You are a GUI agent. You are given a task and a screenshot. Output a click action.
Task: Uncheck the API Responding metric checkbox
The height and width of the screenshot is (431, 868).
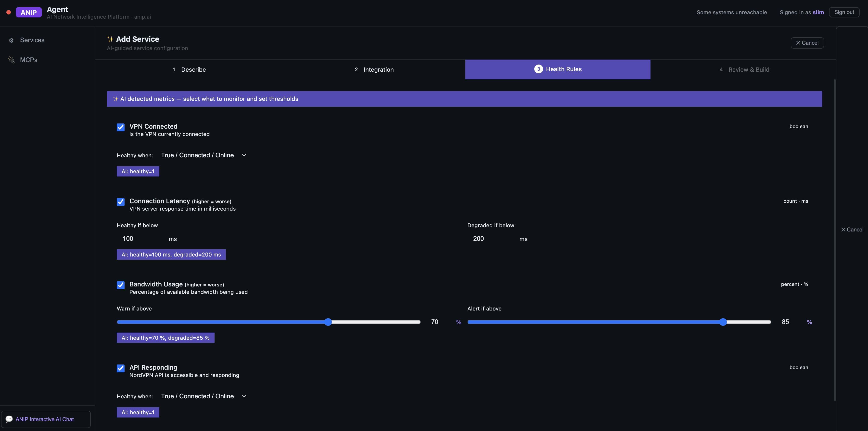pyautogui.click(x=121, y=368)
